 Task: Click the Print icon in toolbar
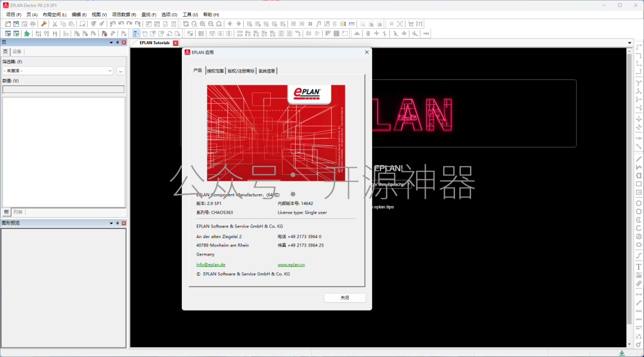click(33, 24)
